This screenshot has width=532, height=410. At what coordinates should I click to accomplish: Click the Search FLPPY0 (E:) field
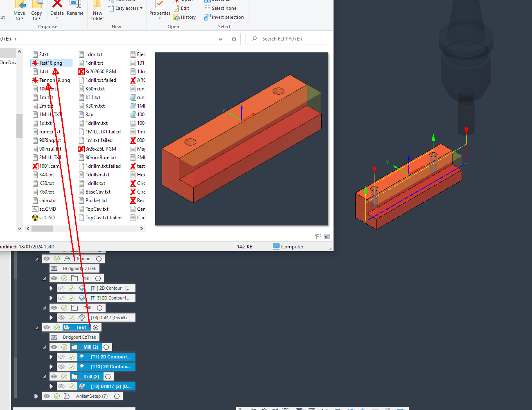point(287,39)
